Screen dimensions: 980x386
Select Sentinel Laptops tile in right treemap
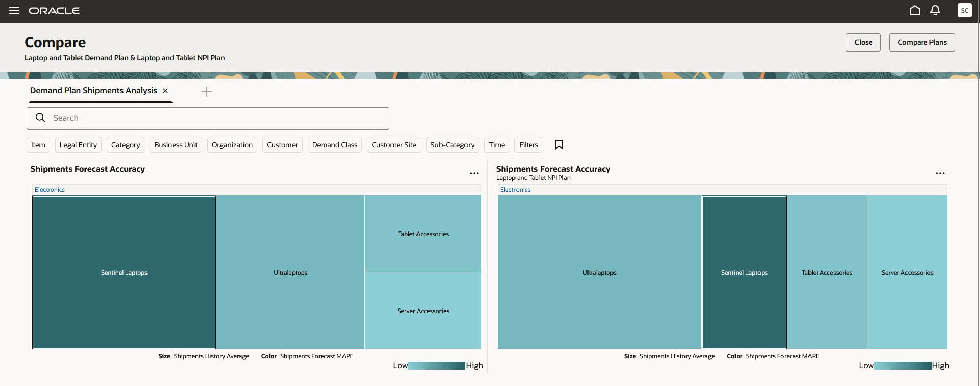pos(744,272)
